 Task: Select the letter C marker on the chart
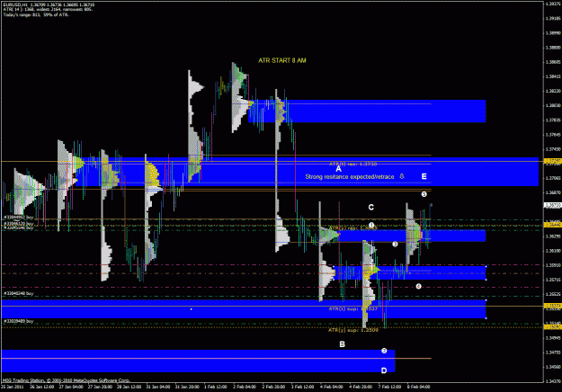pos(371,207)
